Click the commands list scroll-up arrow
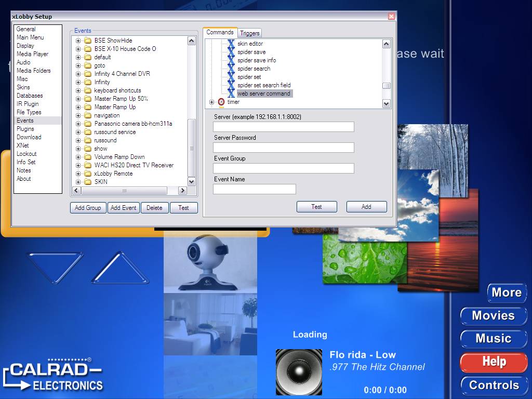 [386, 44]
